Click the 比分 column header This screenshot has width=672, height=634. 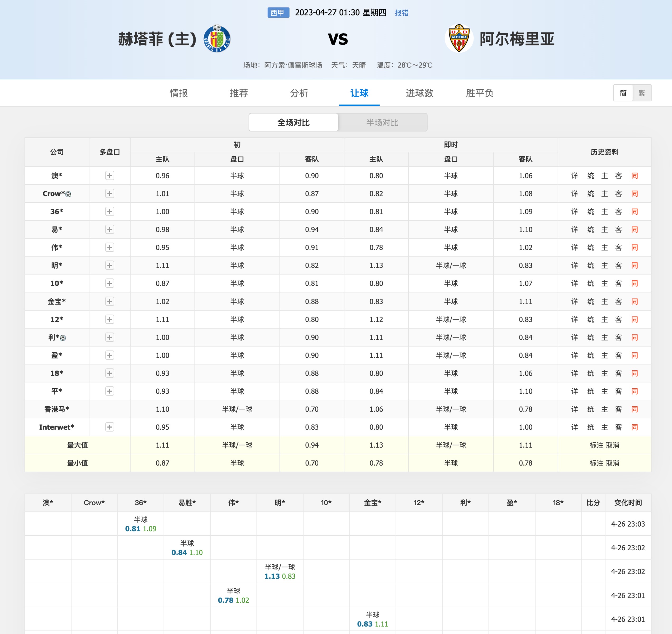pyautogui.click(x=593, y=503)
